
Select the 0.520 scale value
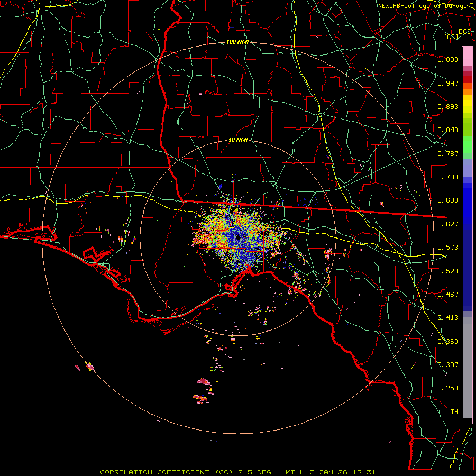tap(448, 271)
